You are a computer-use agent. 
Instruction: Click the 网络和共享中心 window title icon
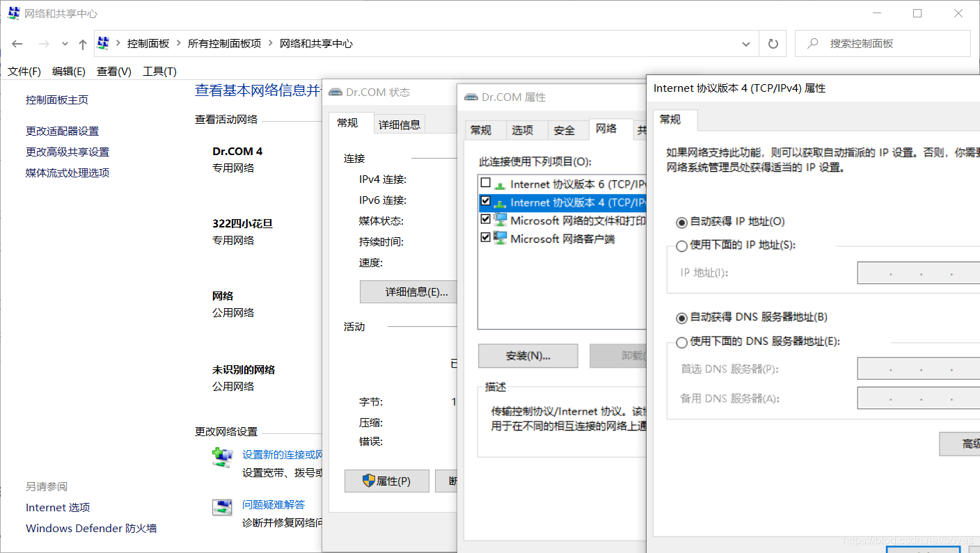(14, 13)
